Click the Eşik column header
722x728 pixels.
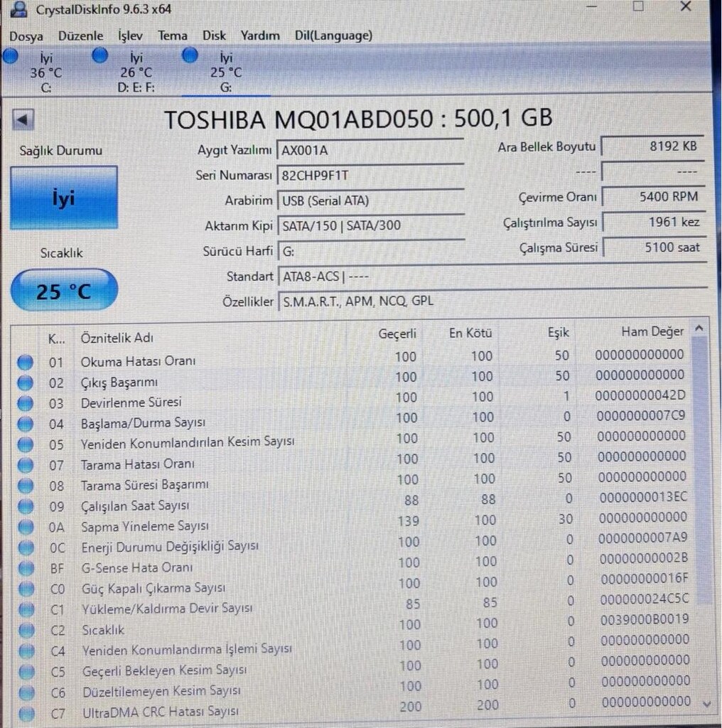pyautogui.click(x=558, y=333)
